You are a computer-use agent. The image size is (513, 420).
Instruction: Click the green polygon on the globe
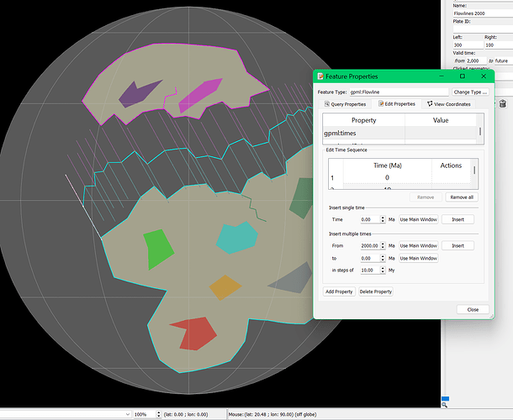tap(158, 249)
